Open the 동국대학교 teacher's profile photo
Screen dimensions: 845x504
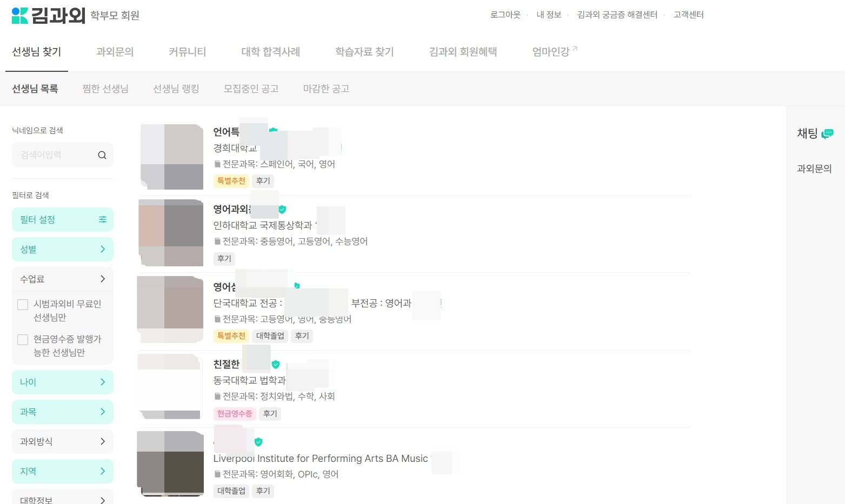169,386
